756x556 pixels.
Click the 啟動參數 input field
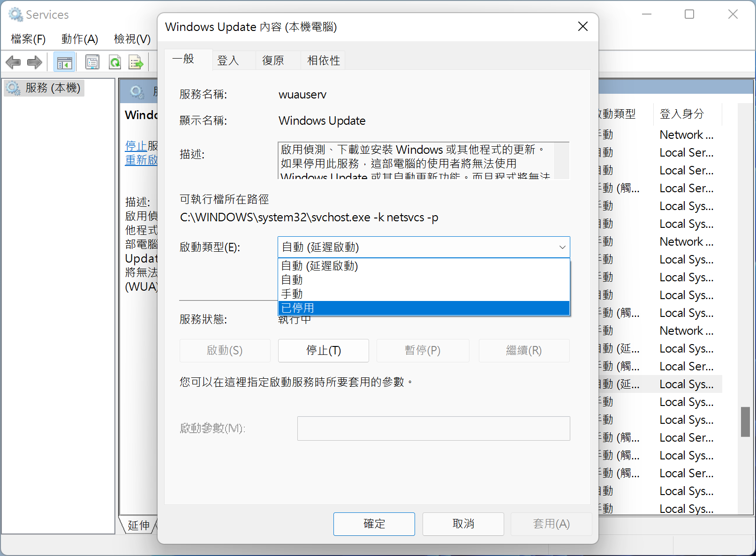[434, 428]
